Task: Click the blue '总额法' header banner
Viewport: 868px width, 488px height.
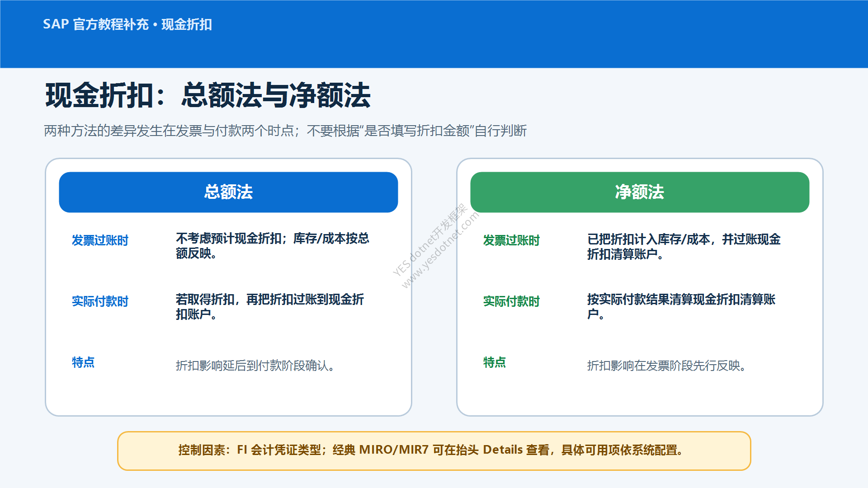Action: point(228,192)
